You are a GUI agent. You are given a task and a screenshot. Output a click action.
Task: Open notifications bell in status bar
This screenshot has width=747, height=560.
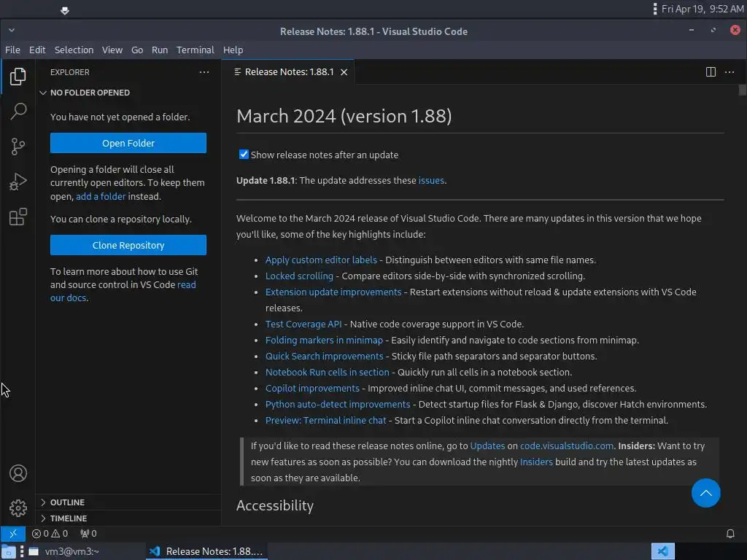[x=729, y=533]
